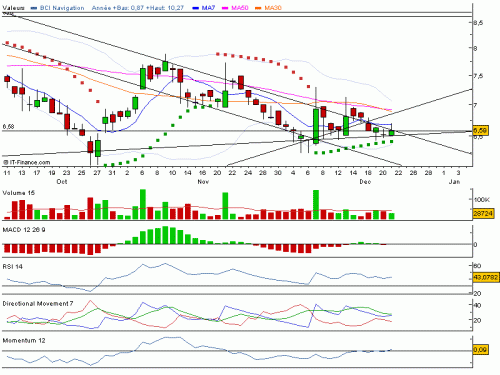The width and height of the screenshot is (500, 375).
Task: Click the "Année +Bas: 0,87 +Haut: 10,27" text
Action: 138,8
